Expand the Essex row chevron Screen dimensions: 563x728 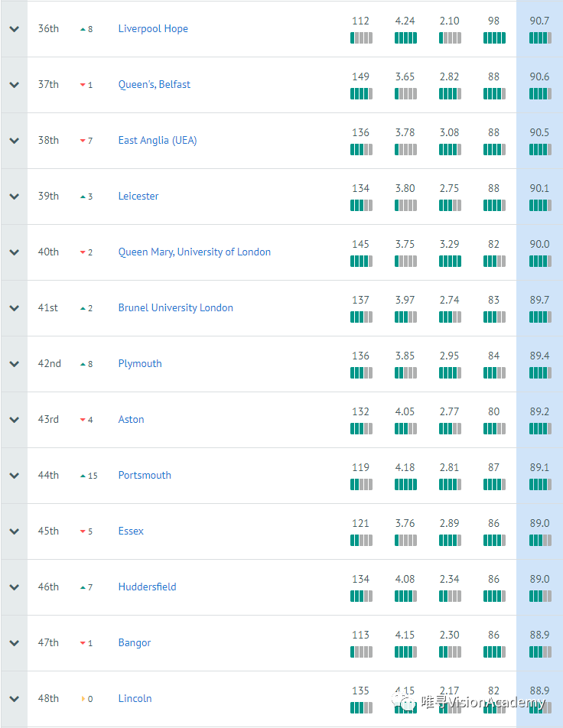tap(15, 531)
